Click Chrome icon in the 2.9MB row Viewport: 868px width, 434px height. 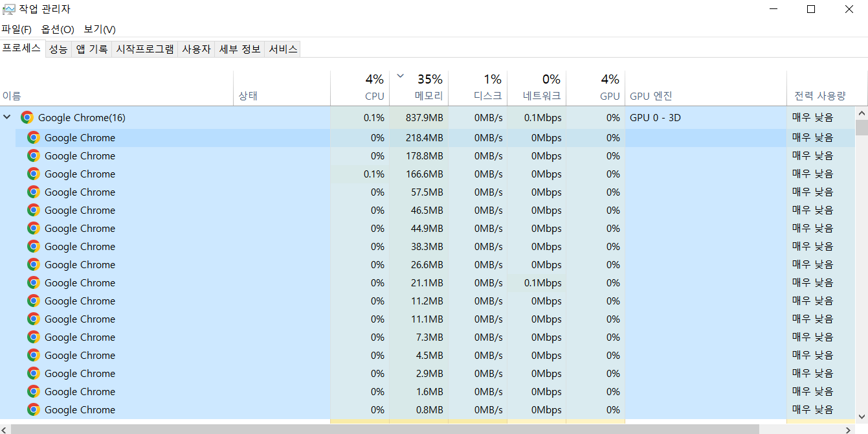click(34, 373)
